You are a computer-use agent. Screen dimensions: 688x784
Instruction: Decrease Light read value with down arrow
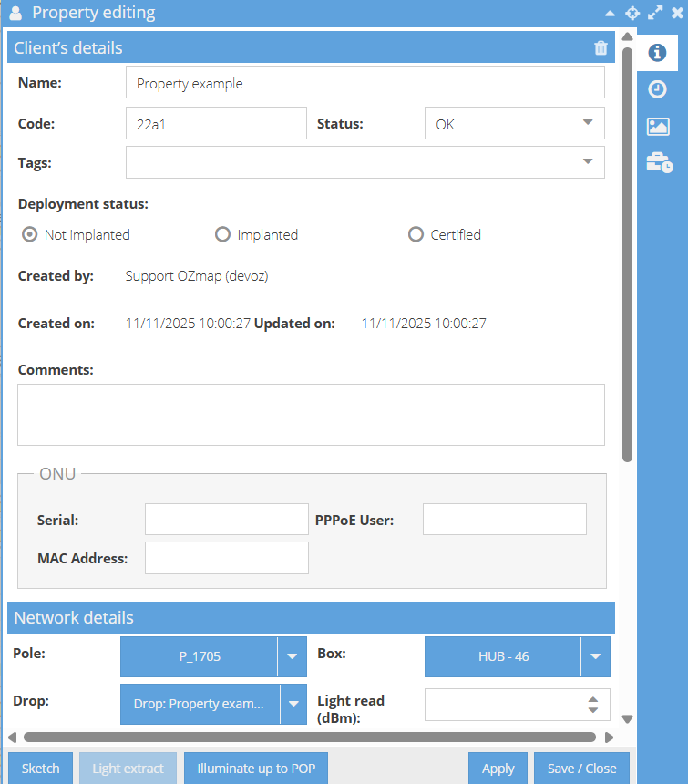pos(593,710)
